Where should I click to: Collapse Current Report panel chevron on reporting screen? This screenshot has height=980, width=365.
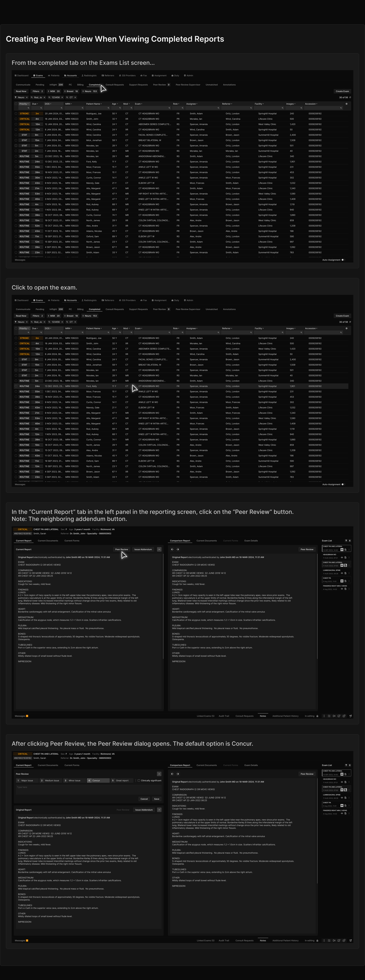tap(159, 549)
